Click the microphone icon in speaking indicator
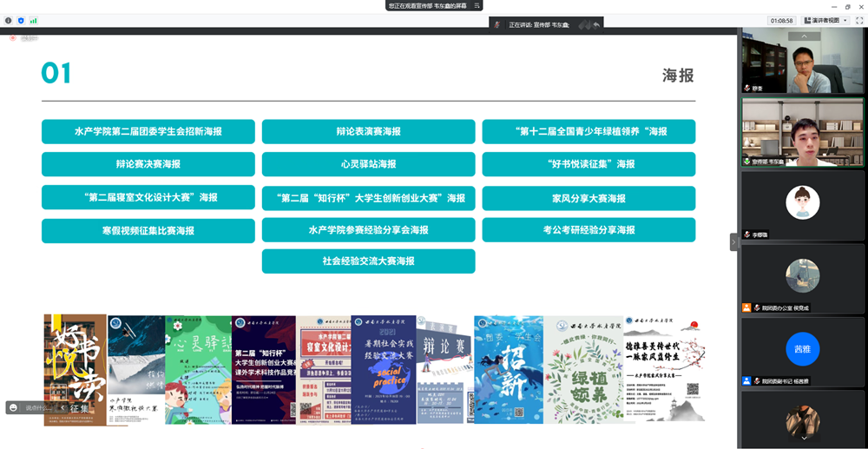 tap(497, 24)
